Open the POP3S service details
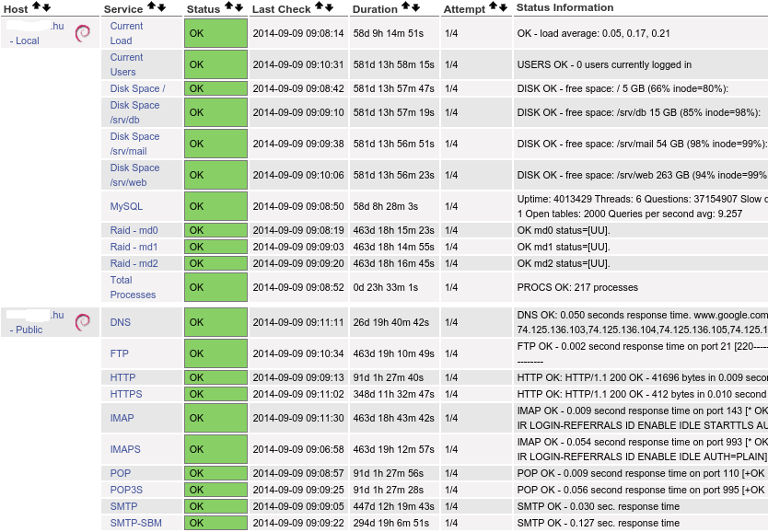 click(x=126, y=490)
